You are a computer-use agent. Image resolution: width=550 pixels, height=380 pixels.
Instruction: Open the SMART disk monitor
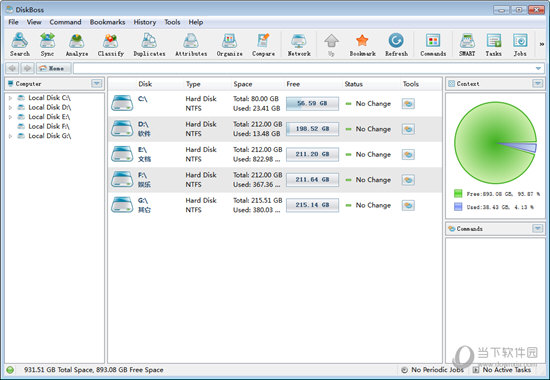point(467,45)
